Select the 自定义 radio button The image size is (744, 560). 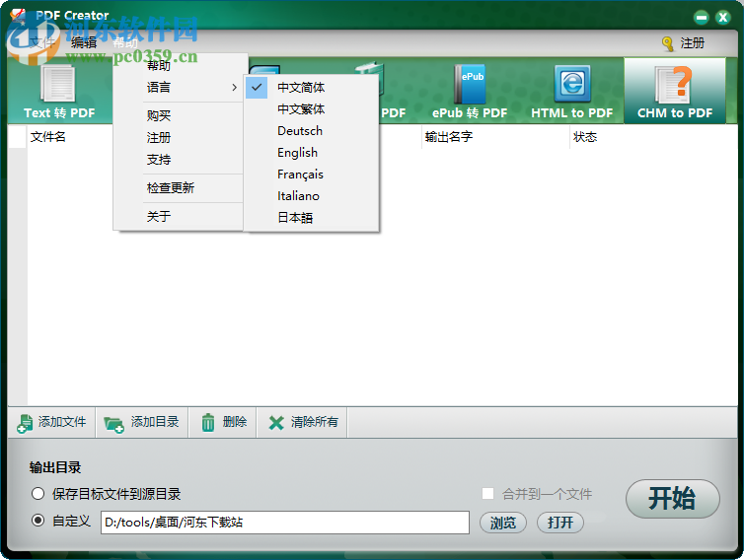pos(37,521)
